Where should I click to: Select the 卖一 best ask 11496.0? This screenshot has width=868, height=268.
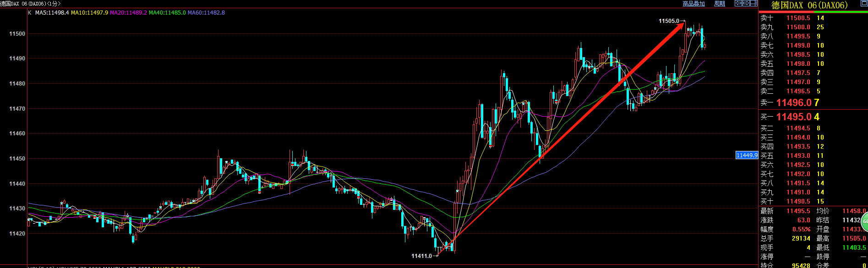point(794,103)
